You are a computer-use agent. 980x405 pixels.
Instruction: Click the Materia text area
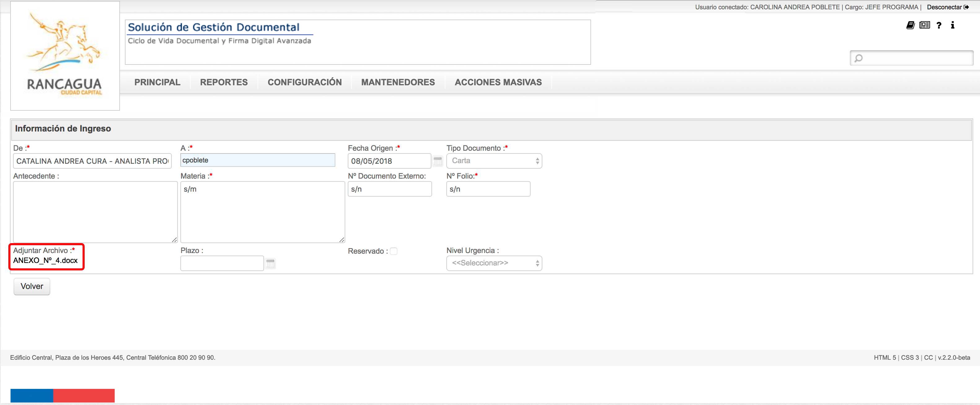click(263, 212)
